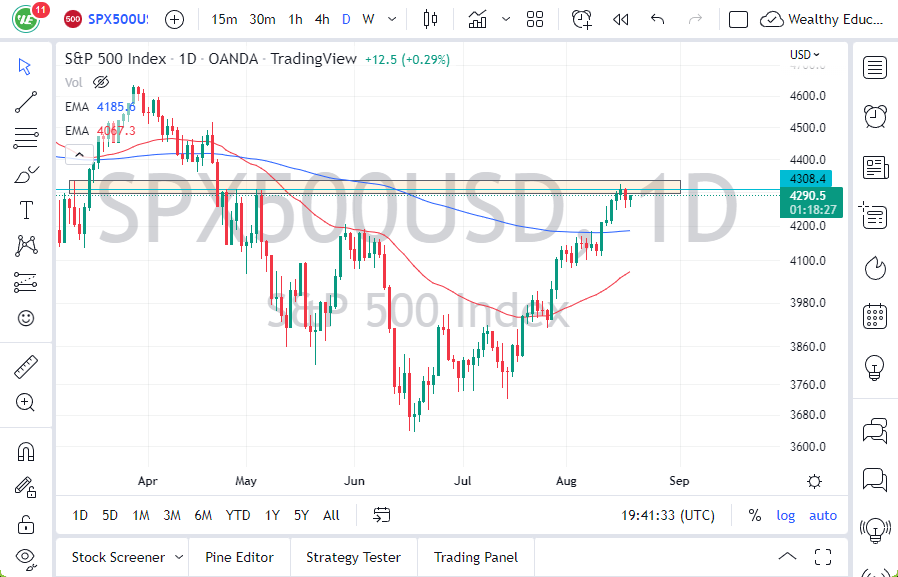Viewport: 898px width, 577px height.
Task: Expand the USD currency dropdown
Action: (805, 55)
